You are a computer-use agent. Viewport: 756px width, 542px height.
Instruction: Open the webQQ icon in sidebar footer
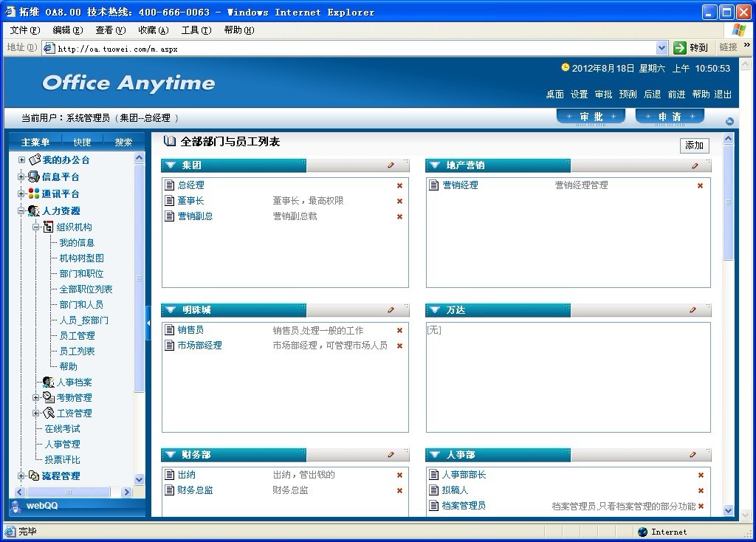16,506
